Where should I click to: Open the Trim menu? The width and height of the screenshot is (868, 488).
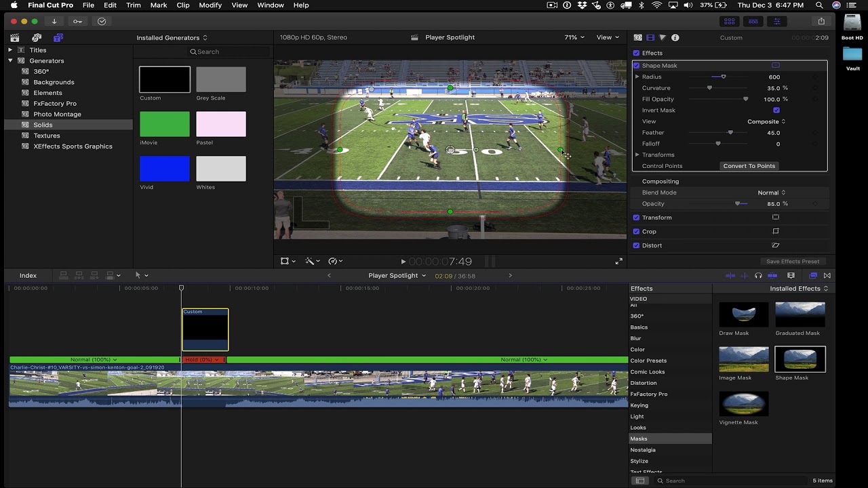pyautogui.click(x=134, y=5)
